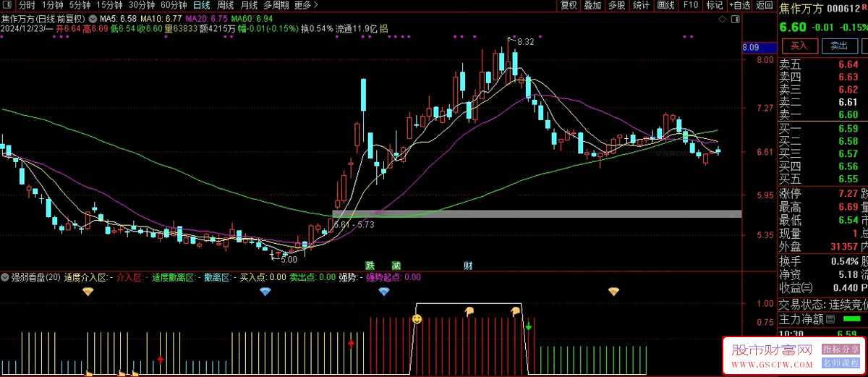868x377 pixels.
Task: Click the 叠加 overlay button
Action: pyautogui.click(x=592, y=5)
